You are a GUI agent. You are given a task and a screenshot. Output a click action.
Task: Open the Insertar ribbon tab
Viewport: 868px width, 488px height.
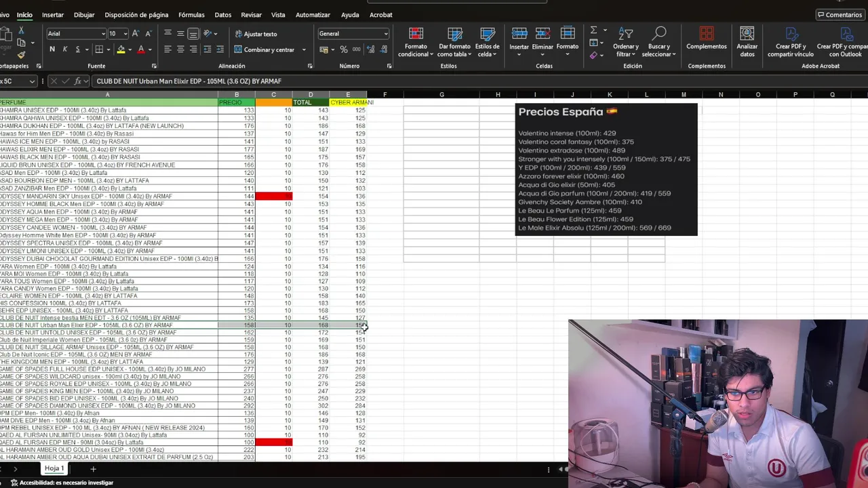tap(52, 15)
